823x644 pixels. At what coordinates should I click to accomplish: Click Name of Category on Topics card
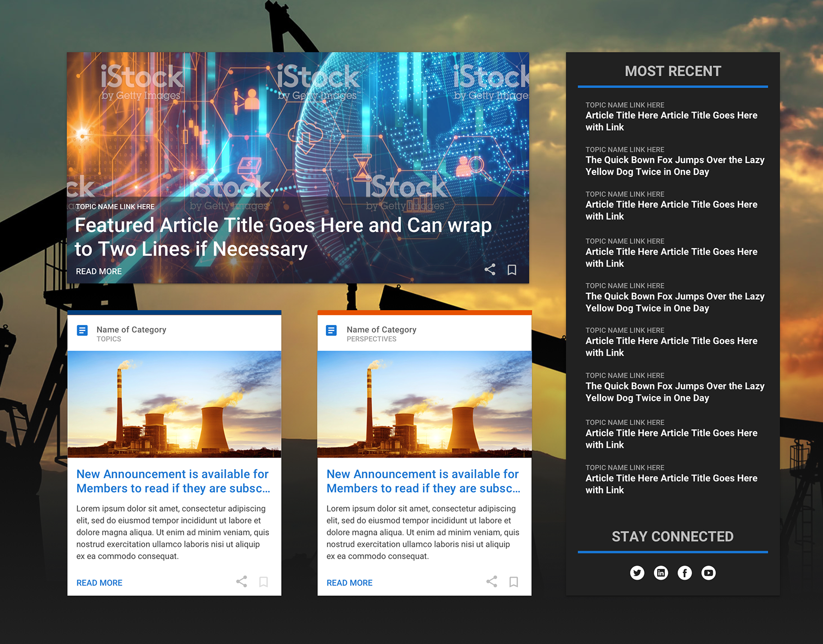pos(131,329)
